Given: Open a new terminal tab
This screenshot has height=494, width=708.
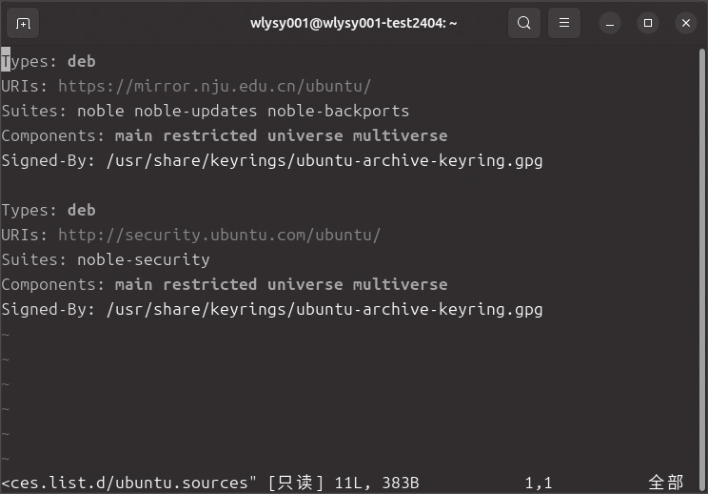Looking at the screenshot, I should click(x=23, y=22).
